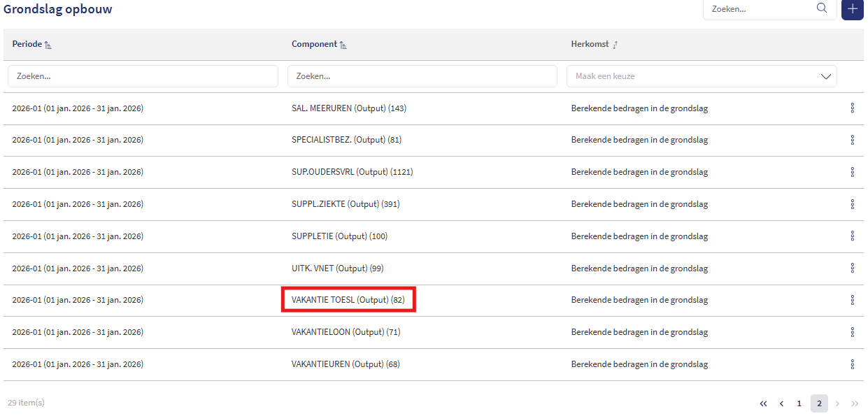Click the Component filter search field

[x=422, y=76]
